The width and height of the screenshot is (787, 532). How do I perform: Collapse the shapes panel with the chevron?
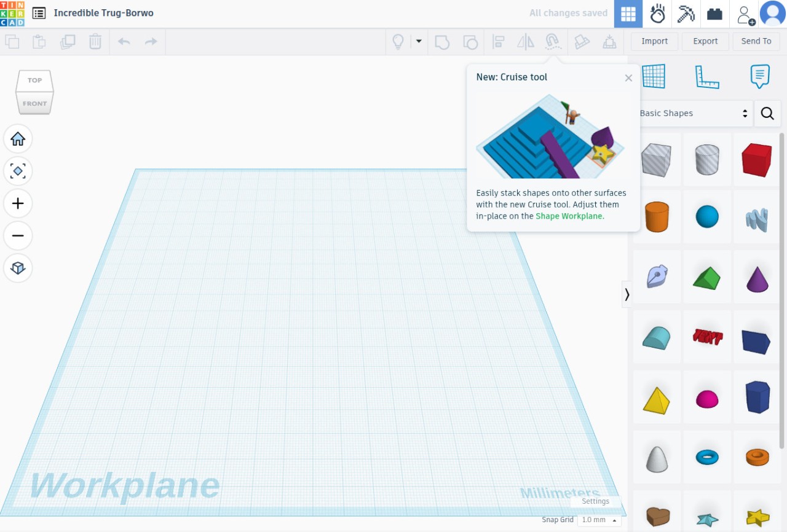tap(627, 294)
